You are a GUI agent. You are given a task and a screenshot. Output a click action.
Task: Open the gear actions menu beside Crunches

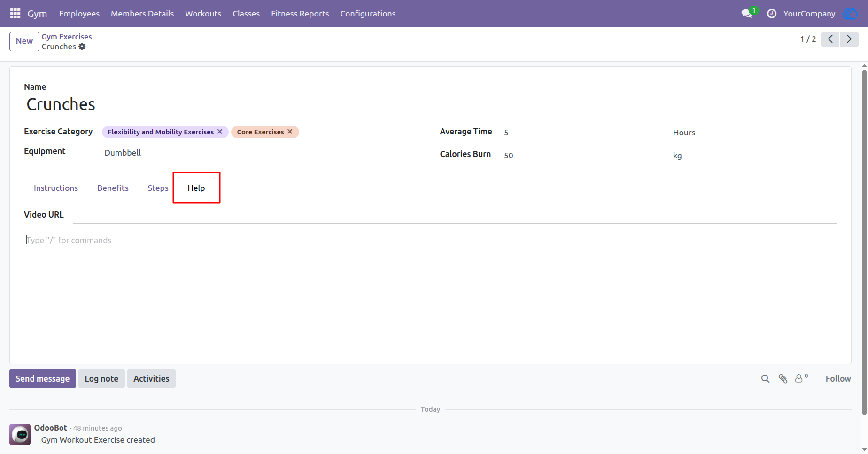click(x=82, y=47)
